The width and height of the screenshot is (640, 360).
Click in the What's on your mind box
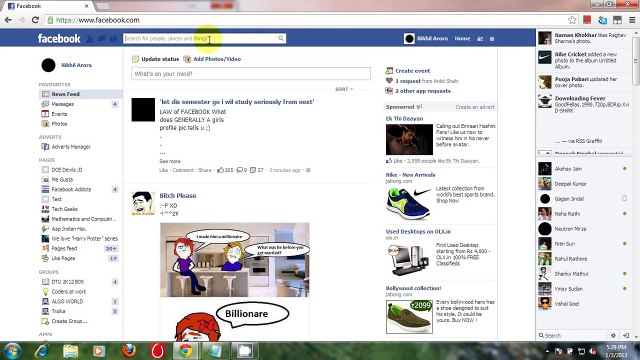click(251, 74)
